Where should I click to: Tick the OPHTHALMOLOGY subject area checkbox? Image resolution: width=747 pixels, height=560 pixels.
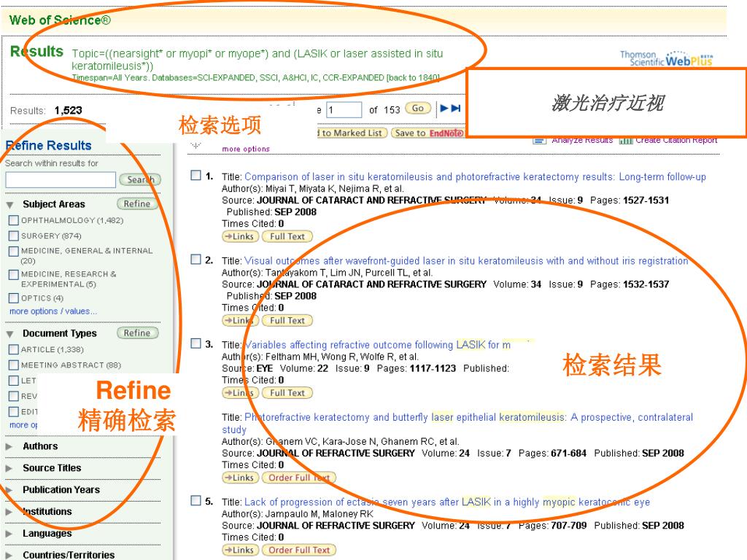(x=14, y=220)
